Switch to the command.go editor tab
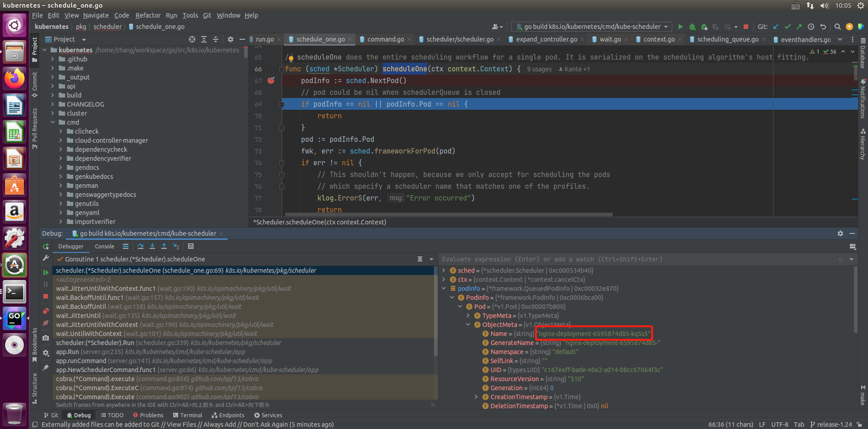 (x=385, y=39)
